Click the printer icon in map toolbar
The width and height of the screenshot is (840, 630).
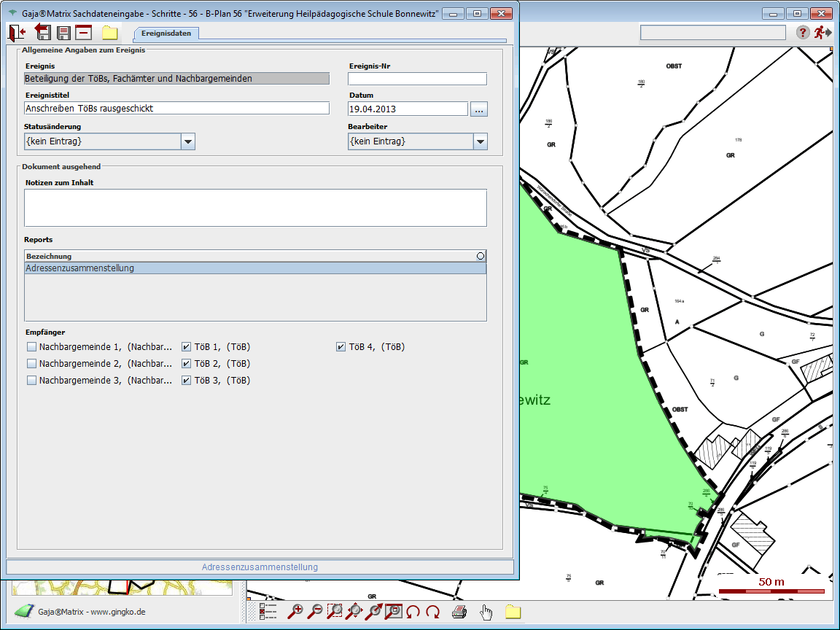tap(459, 612)
